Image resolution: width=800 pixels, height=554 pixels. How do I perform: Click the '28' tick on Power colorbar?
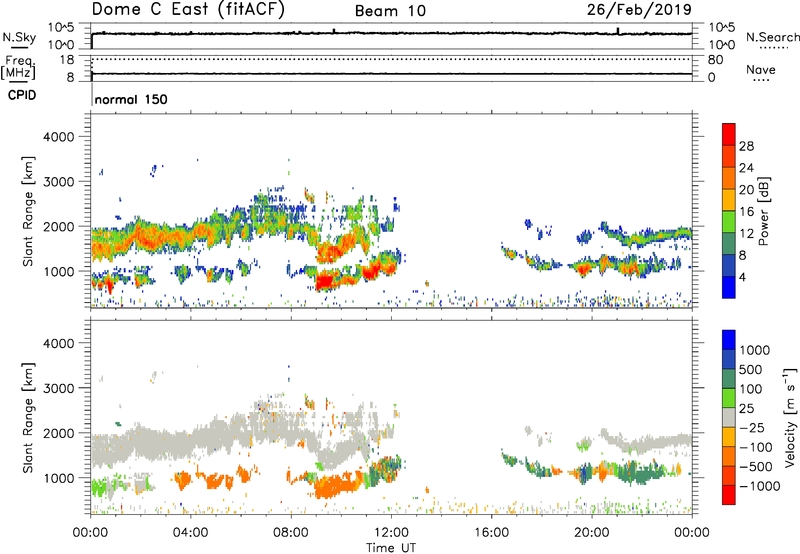[x=746, y=146]
